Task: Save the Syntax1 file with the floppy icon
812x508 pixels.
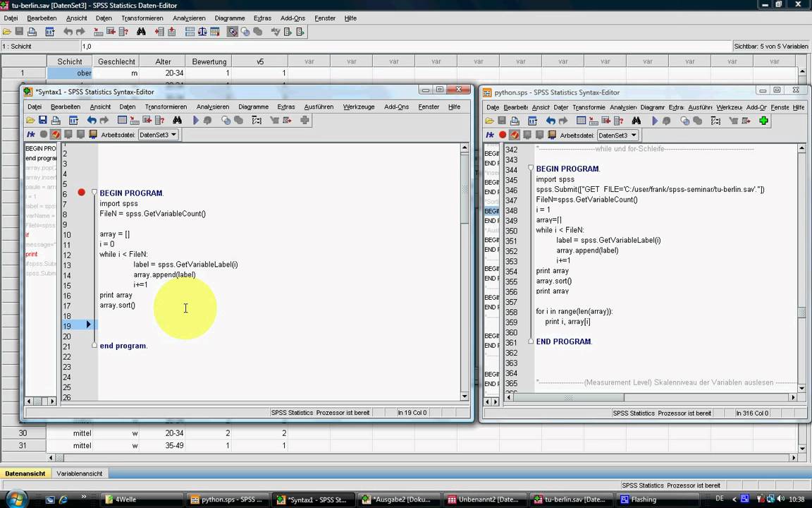Action: tap(43, 120)
